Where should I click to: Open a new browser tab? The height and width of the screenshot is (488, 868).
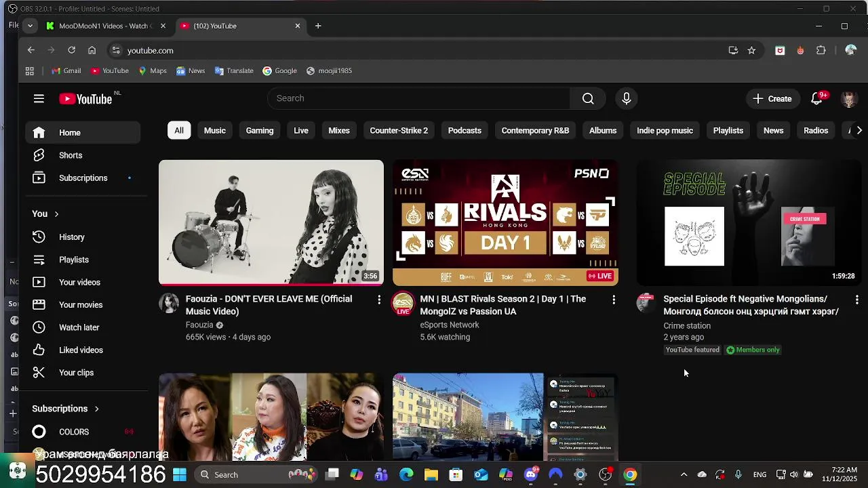coord(318,26)
